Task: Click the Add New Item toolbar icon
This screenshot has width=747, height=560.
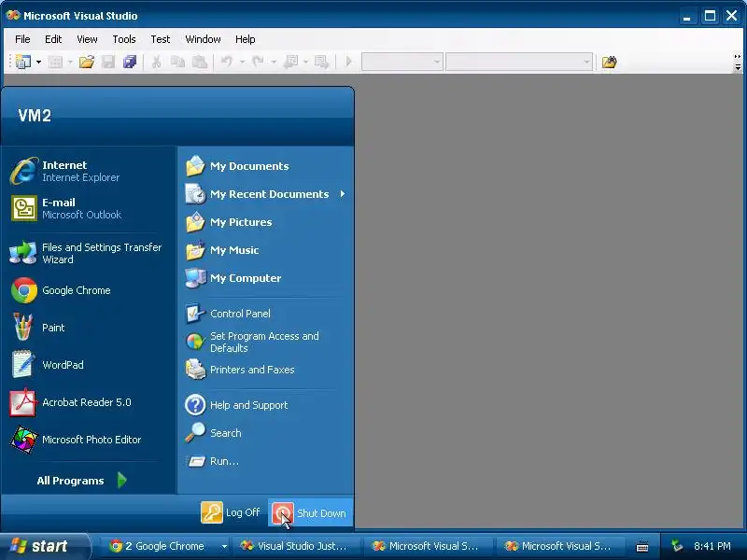Action: tap(55, 62)
